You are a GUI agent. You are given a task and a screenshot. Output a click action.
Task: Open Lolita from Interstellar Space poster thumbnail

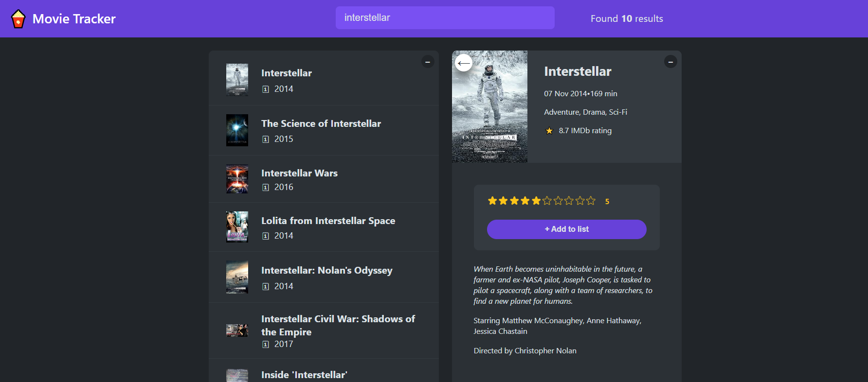point(237,227)
